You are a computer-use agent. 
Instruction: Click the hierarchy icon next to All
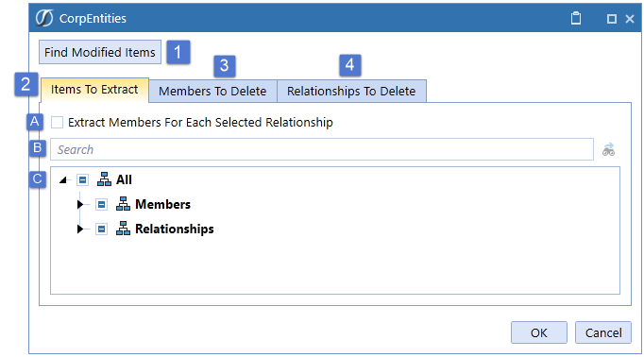(104, 179)
